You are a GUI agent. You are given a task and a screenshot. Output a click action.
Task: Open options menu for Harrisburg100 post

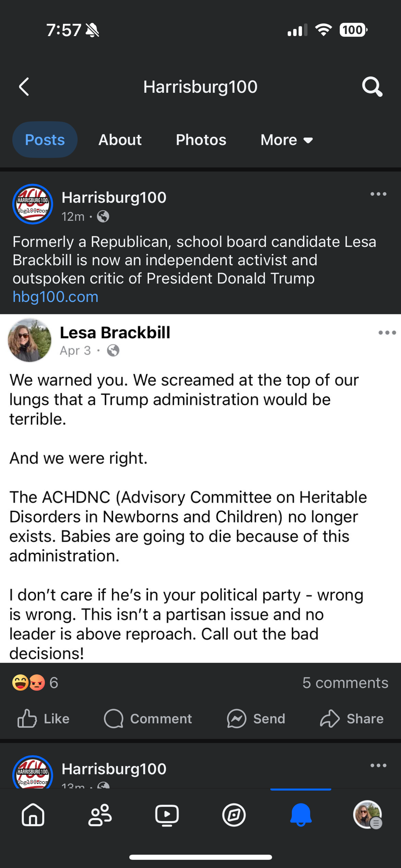(378, 194)
